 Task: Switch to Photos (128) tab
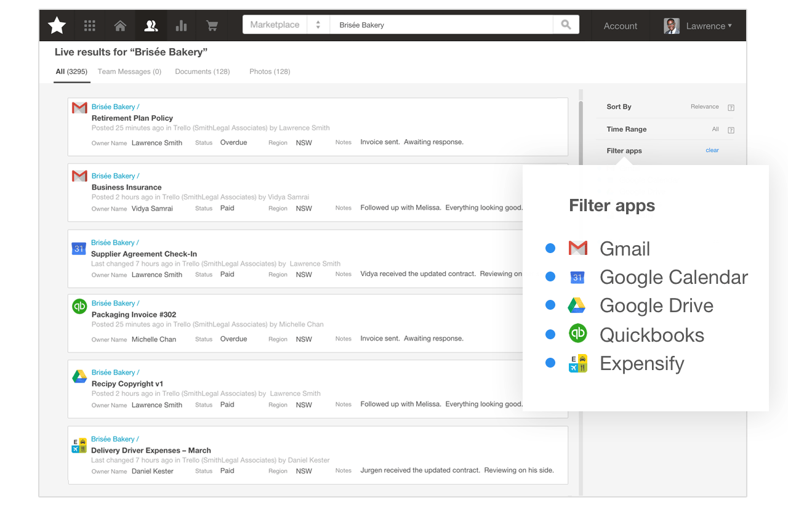click(270, 71)
